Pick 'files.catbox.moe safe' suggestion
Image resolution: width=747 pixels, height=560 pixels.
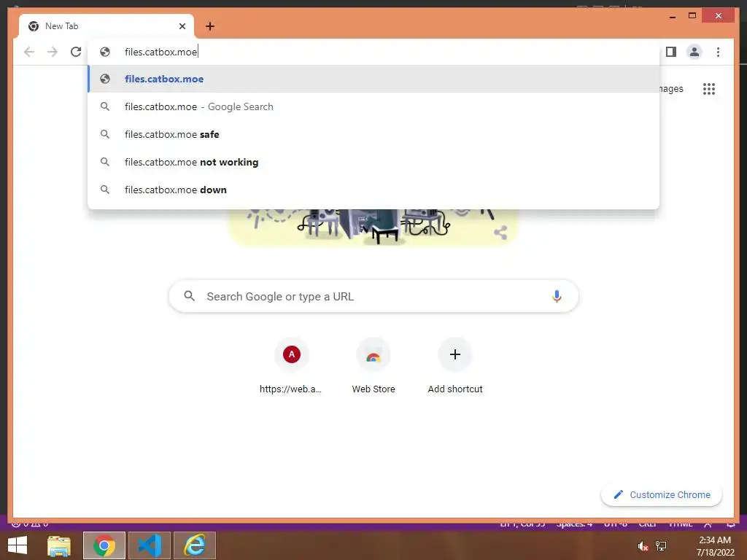373,134
